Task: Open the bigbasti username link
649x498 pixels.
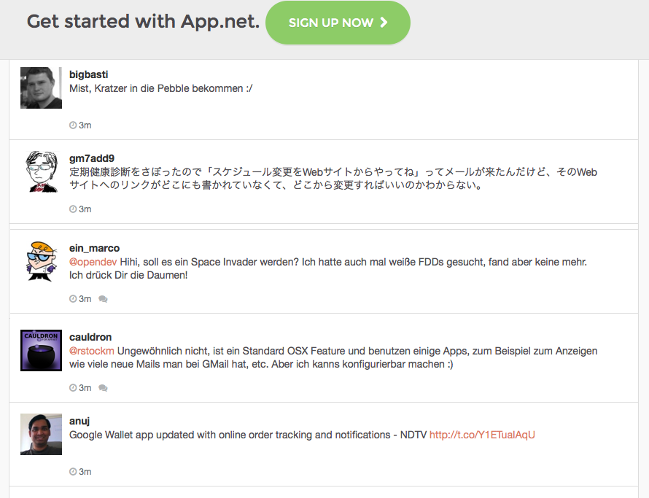Action: 89,75
